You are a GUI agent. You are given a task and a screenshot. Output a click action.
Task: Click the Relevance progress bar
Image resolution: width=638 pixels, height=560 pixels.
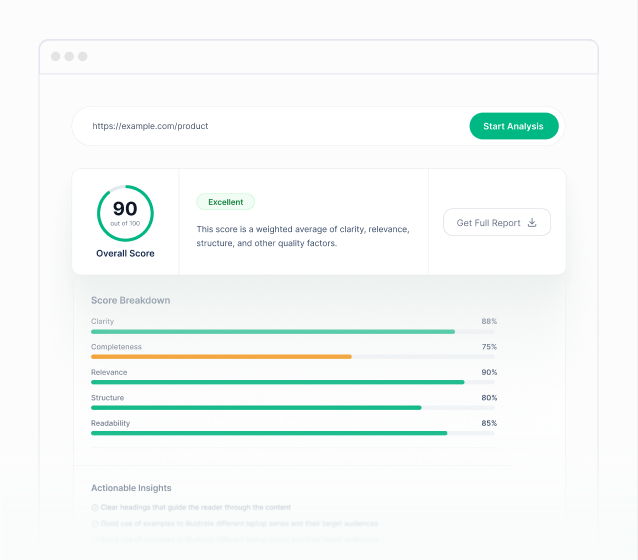pos(293,382)
